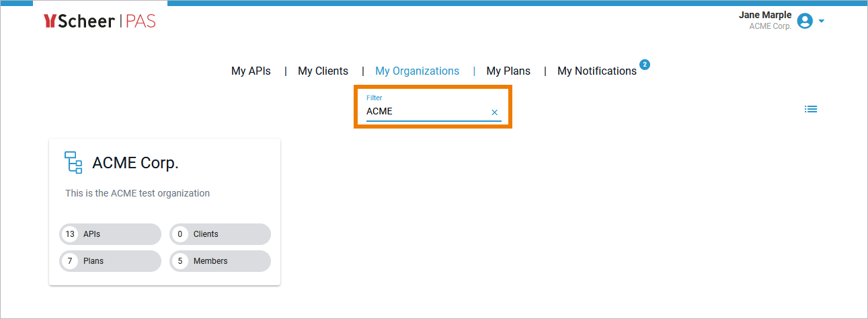
Task: Click the ACME test organization description text
Action: pyautogui.click(x=137, y=193)
